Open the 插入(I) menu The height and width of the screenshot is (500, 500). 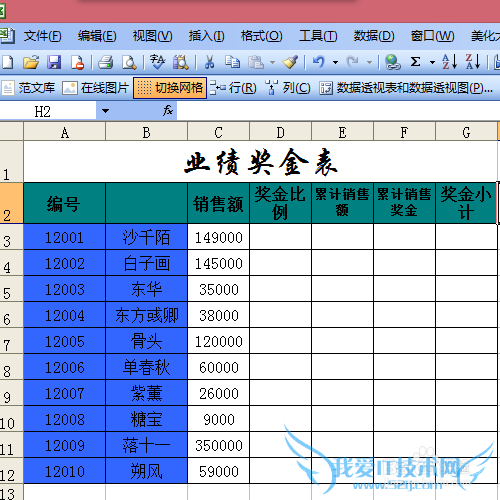206,36
